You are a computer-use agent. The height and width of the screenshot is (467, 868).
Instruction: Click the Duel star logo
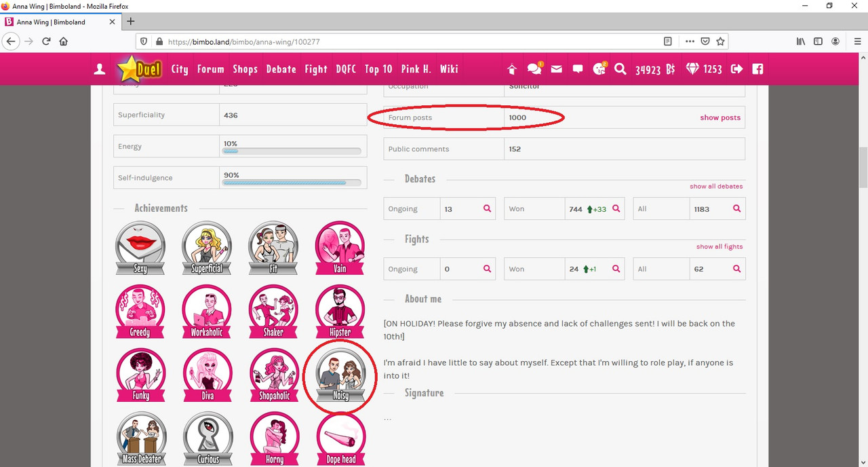click(139, 69)
